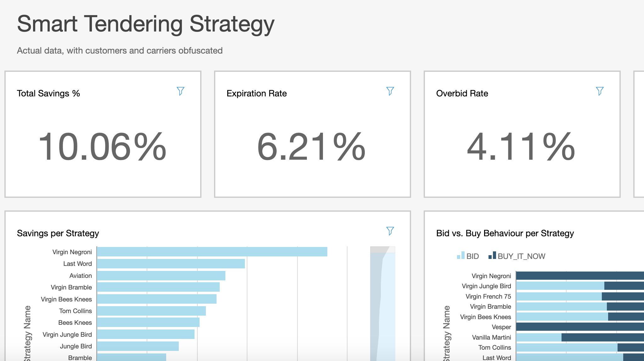Click the Jungle Bird axis label in Savings chart
The height and width of the screenshot is (361, 644).
(x=76, y=346)
